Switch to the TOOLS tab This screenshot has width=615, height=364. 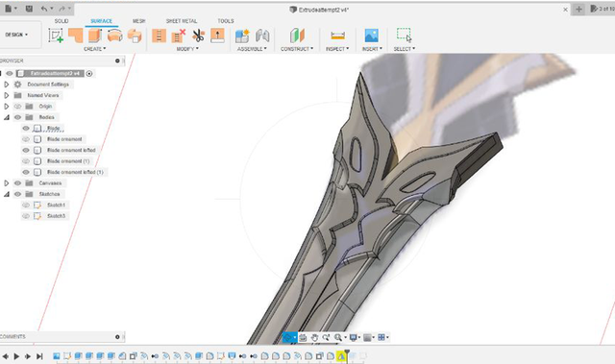coord(226,21)
